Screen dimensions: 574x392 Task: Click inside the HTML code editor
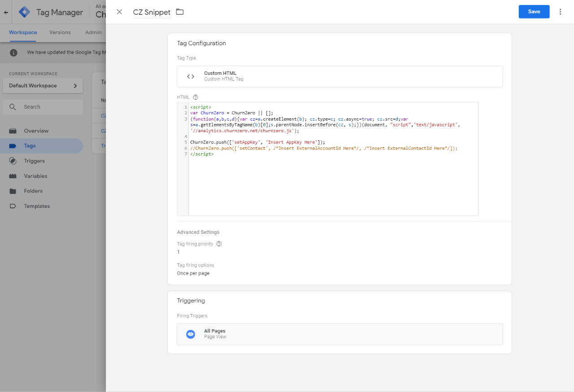pos(333,159)
